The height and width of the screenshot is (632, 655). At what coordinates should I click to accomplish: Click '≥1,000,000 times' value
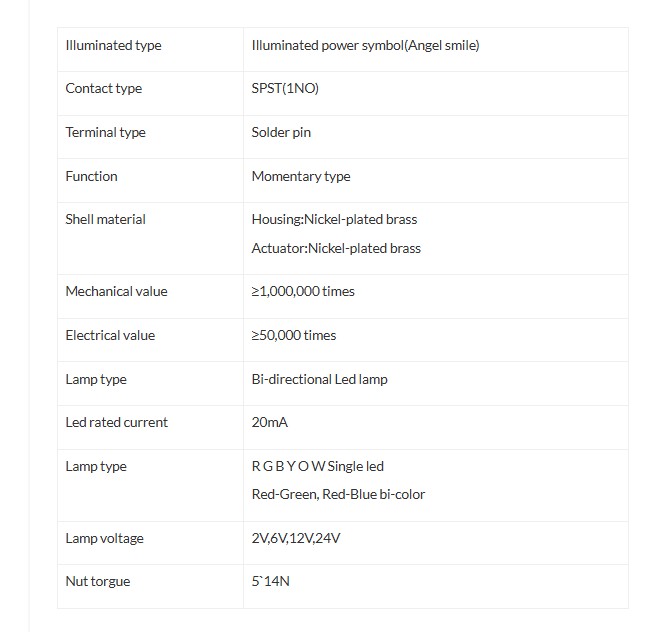[303, 291]
